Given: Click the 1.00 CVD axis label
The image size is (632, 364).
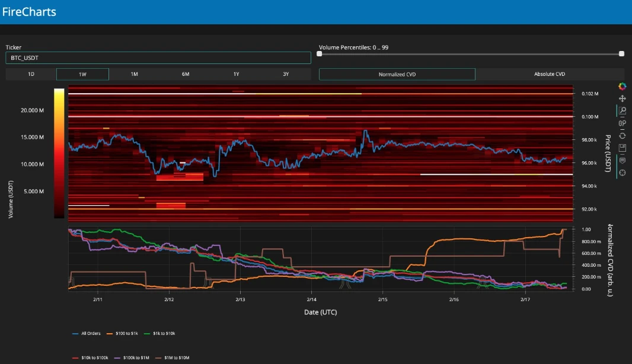Looking at the screenshot, I should pyautogui.click(x=586, y=229).
